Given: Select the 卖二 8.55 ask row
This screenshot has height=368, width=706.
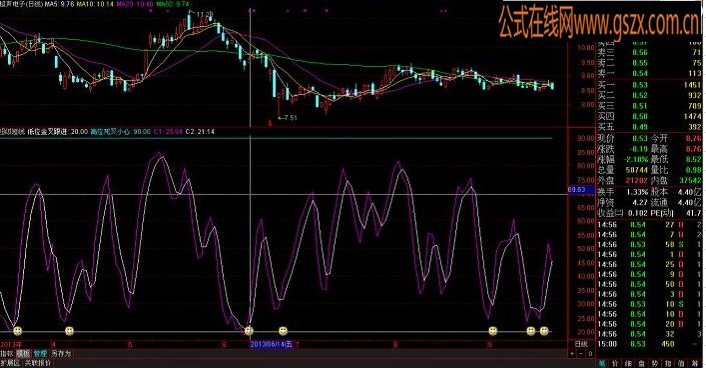Looking at the screenshot, I should point(649,63).
